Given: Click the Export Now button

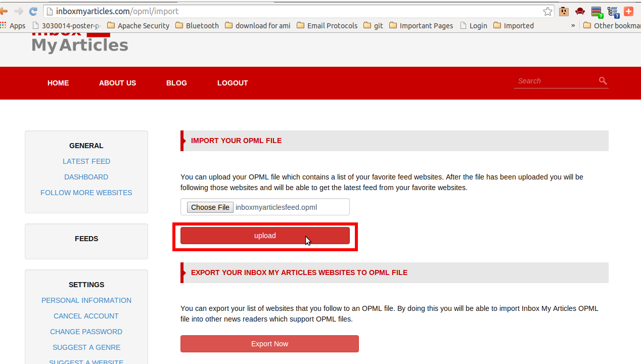Looking at the screenshot, I should 269,344.
